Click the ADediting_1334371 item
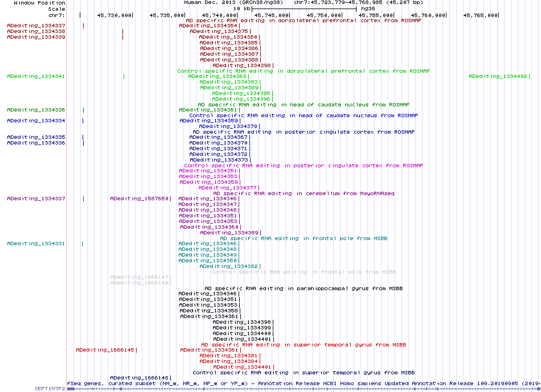 [x=219, y=148]
